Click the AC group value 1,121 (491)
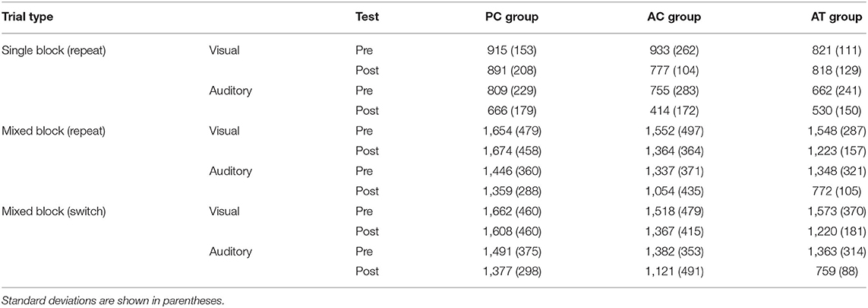This screenshot has width=868, height=308. tap(674, 271)
